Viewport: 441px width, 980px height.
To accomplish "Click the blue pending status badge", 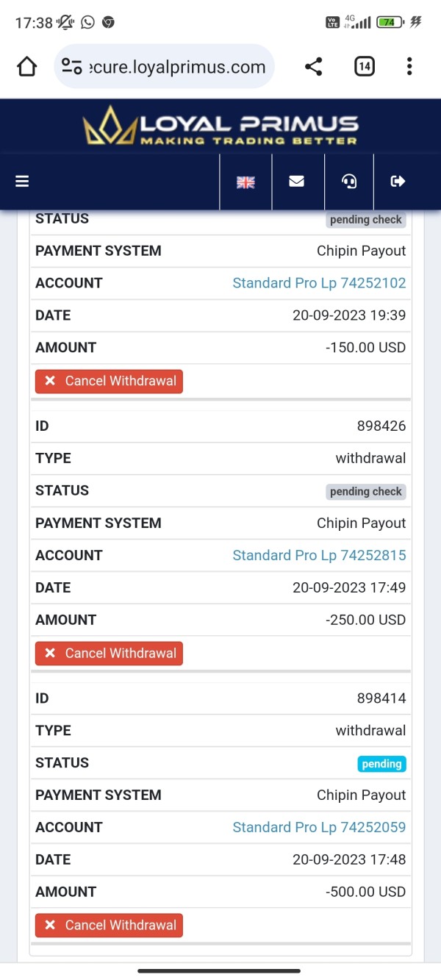I will click(x=381, y=764).
